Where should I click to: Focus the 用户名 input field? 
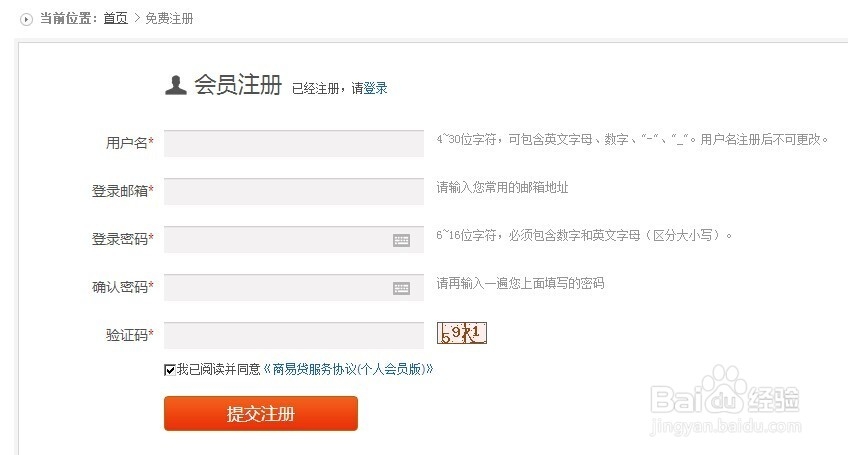pyautogui.click(x=294, y=143)
